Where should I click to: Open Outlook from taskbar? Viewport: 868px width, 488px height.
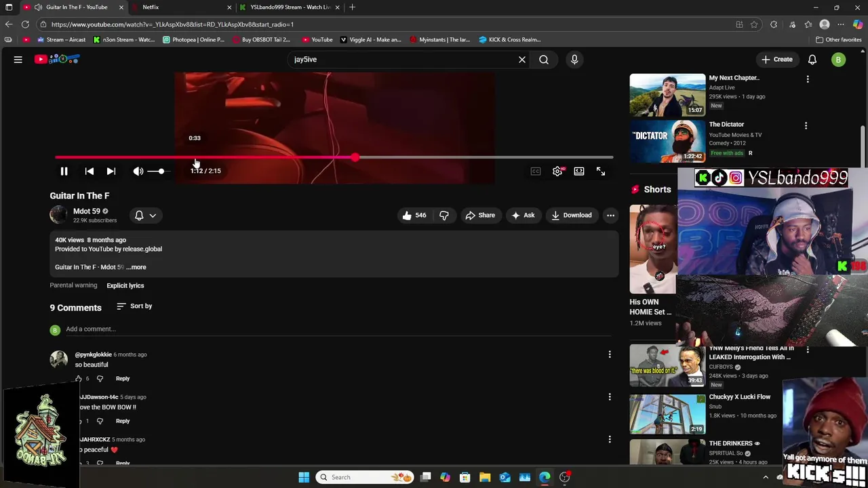505,477
